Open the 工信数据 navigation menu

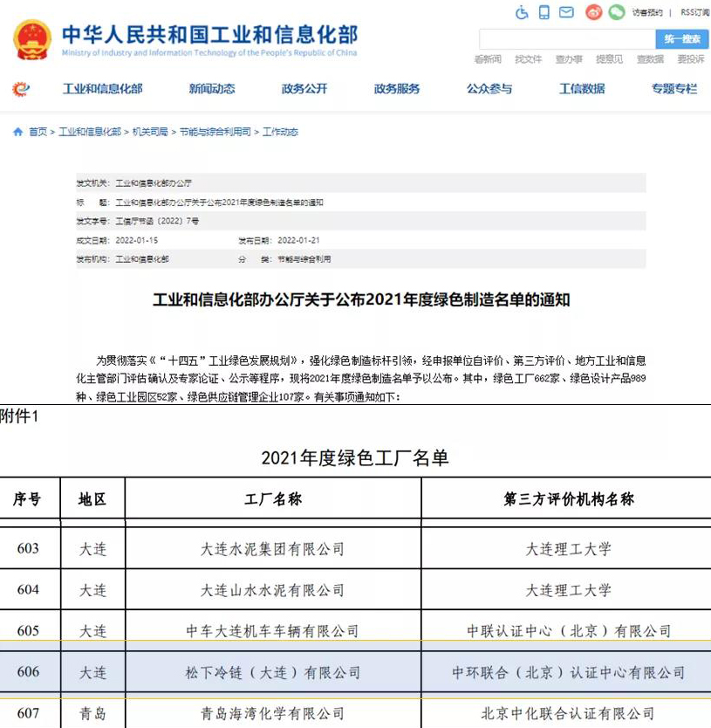[x=582, y=89]
